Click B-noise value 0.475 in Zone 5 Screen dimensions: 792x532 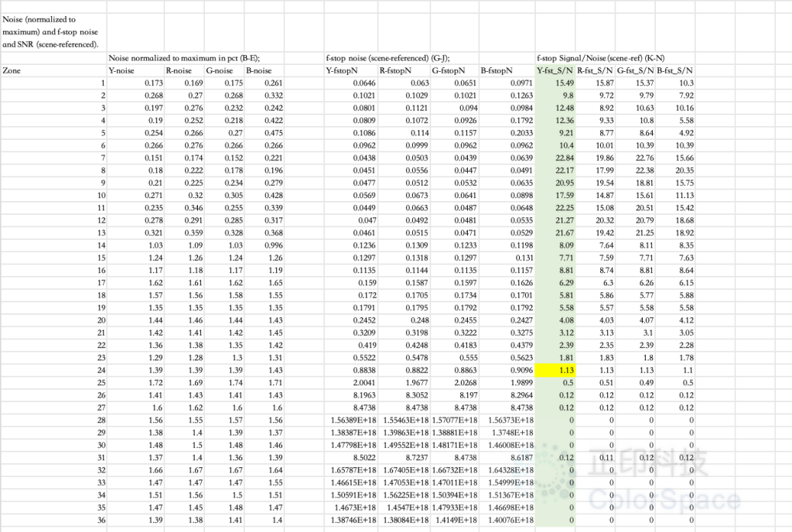265,133
